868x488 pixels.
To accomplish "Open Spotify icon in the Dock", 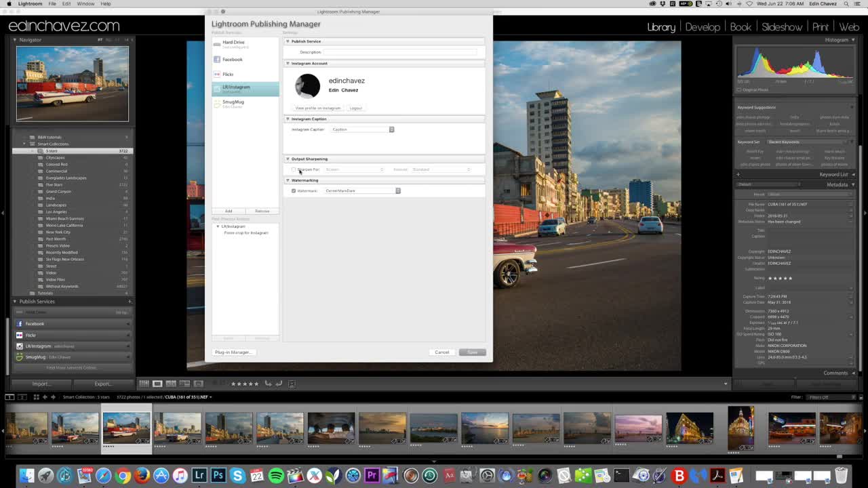I will [x=276, y=476].
